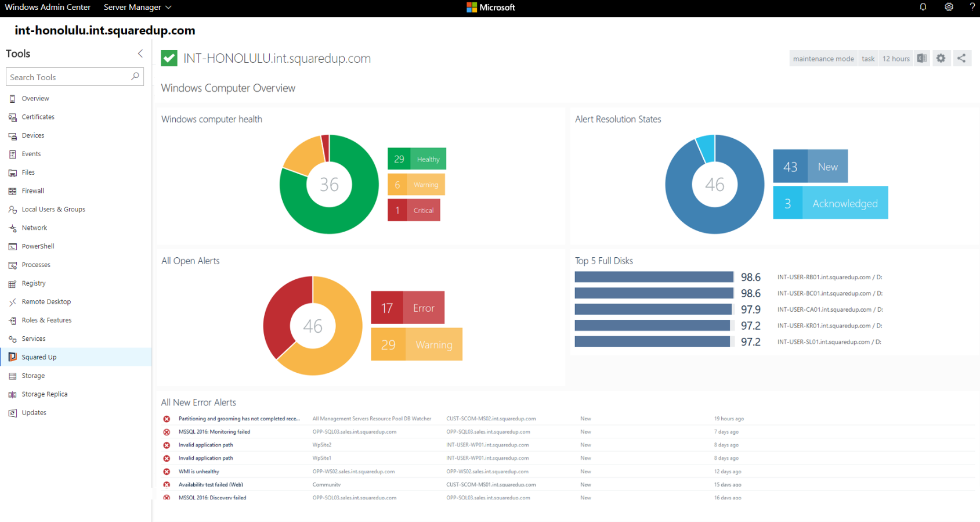Click the dashboard share icon

click(x=961, y=58)
